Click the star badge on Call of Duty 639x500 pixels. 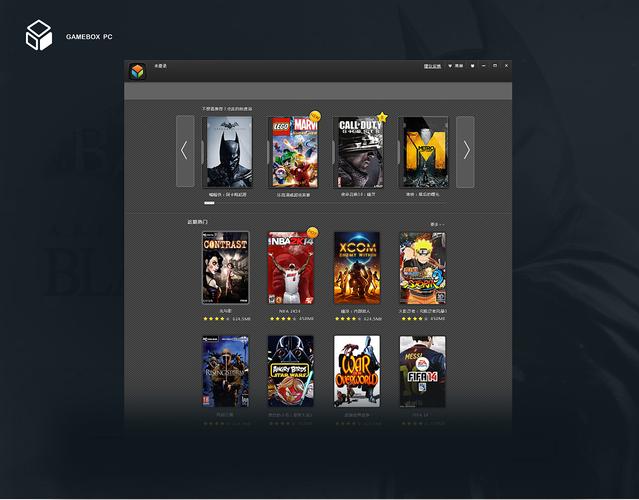382,117
